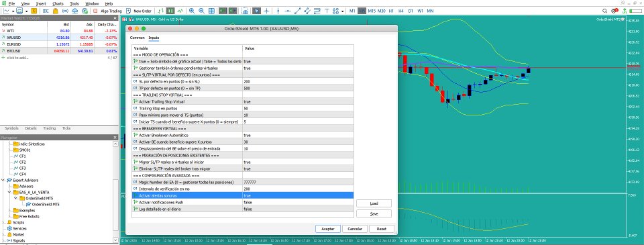
Task: Select the cursor arrow tool
Action: (256, 11)
